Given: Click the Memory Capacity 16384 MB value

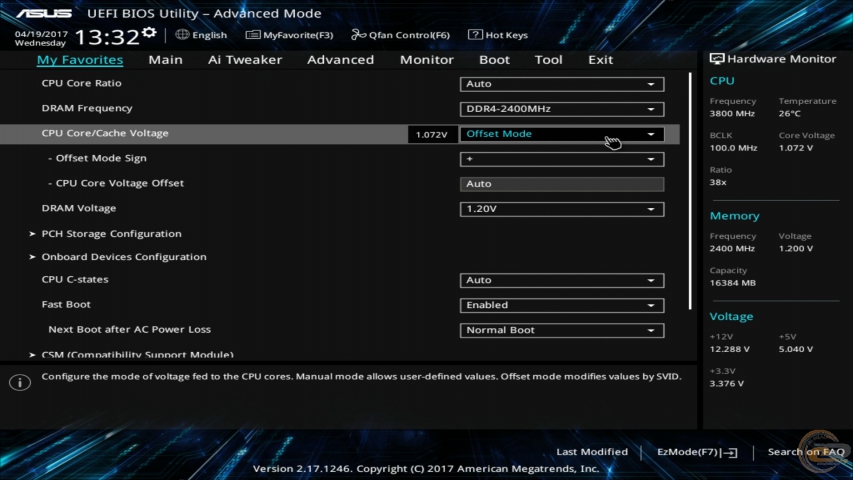Looking at the screenshot, I should coord(733,283).
